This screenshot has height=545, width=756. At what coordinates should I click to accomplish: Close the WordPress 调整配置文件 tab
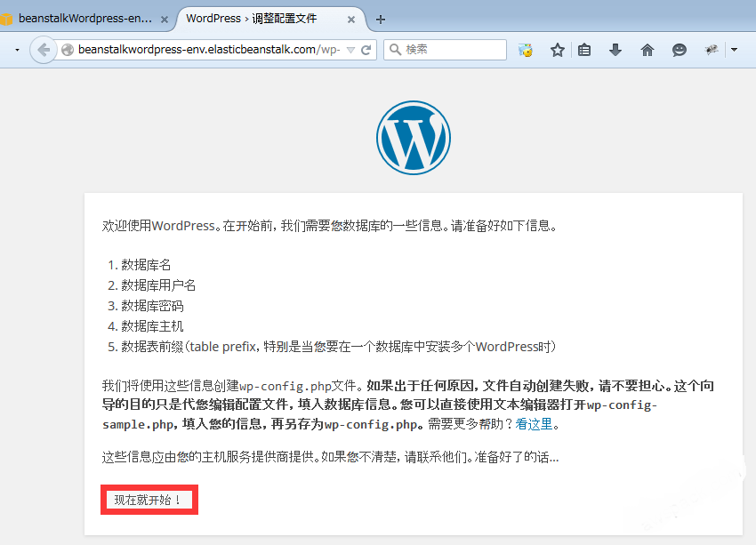[351, 20]
